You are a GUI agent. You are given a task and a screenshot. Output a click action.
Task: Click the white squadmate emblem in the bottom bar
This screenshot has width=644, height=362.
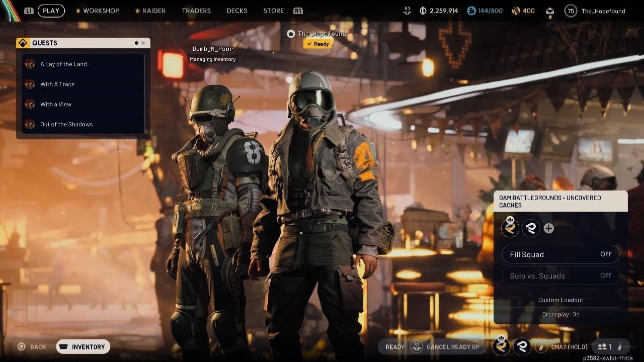522,346
